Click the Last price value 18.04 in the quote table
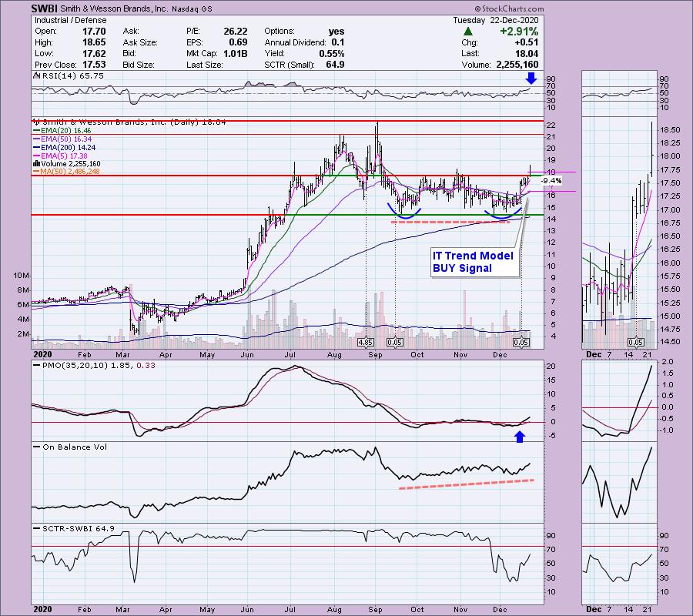The height and width of the screenshot is (616, 693). point(527,53)
